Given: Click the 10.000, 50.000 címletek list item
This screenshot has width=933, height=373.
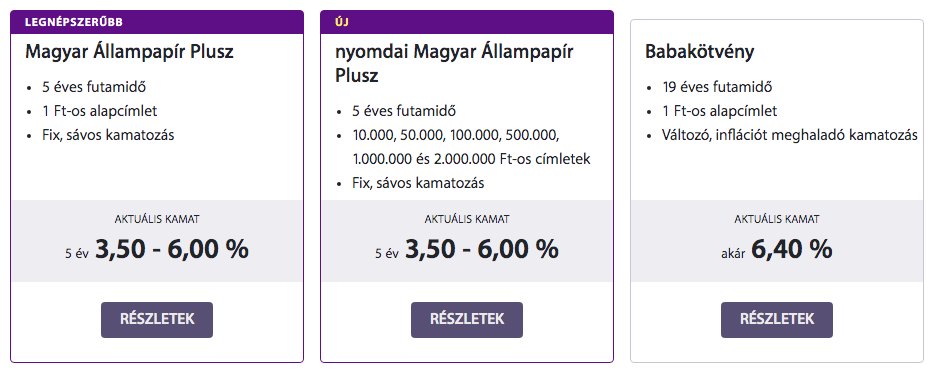Looking at the screenshot, I should pyautogui.click(x=471, y=148).
